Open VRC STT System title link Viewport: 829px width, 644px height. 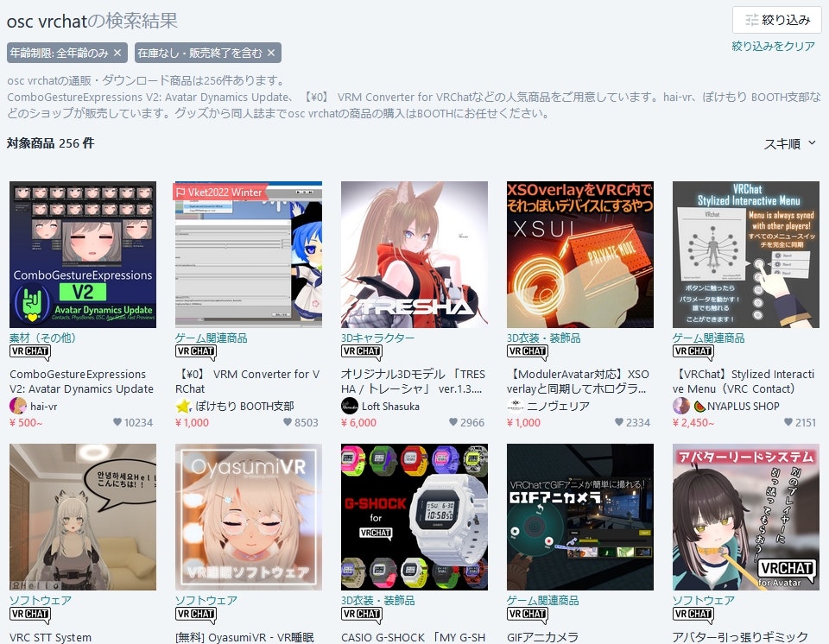tap(50, 637)
